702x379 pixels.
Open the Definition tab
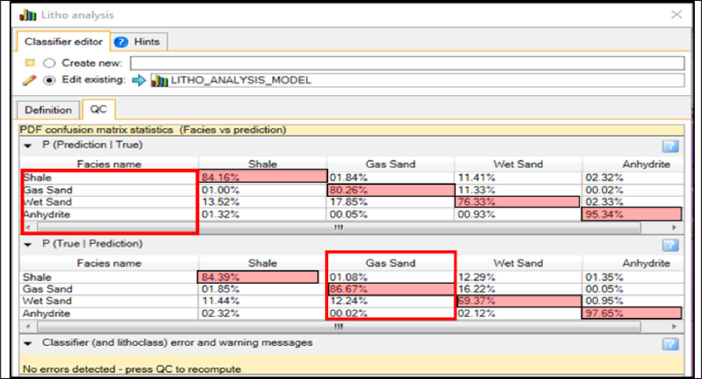48,110
